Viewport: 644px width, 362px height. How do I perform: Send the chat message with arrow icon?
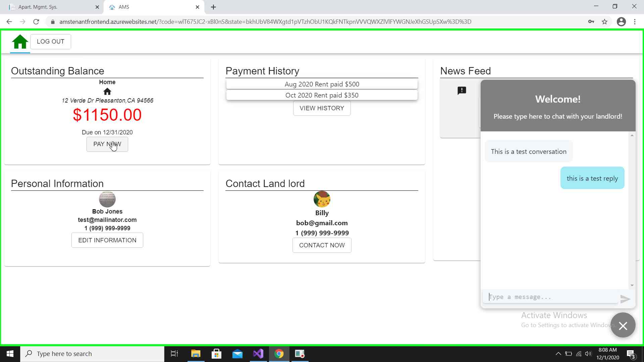(x=625, y=299)
